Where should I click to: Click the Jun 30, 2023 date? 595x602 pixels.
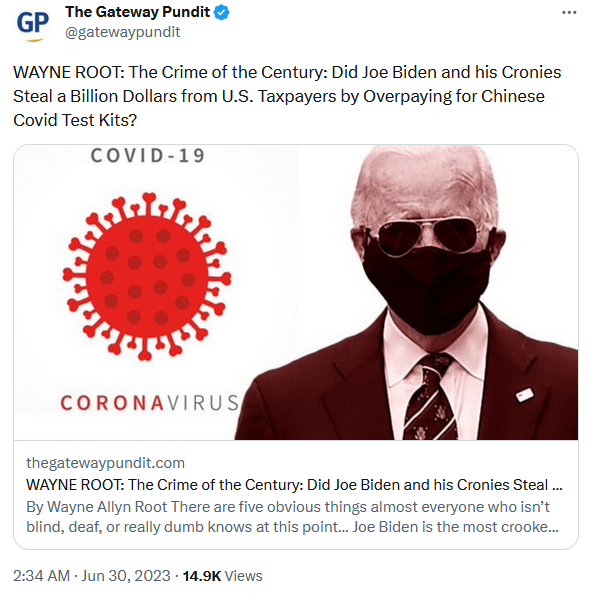tap(126, 576)
